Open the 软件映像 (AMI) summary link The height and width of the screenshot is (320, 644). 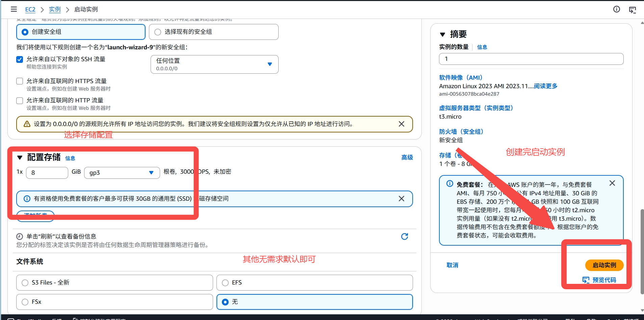[x=461, y=78]
